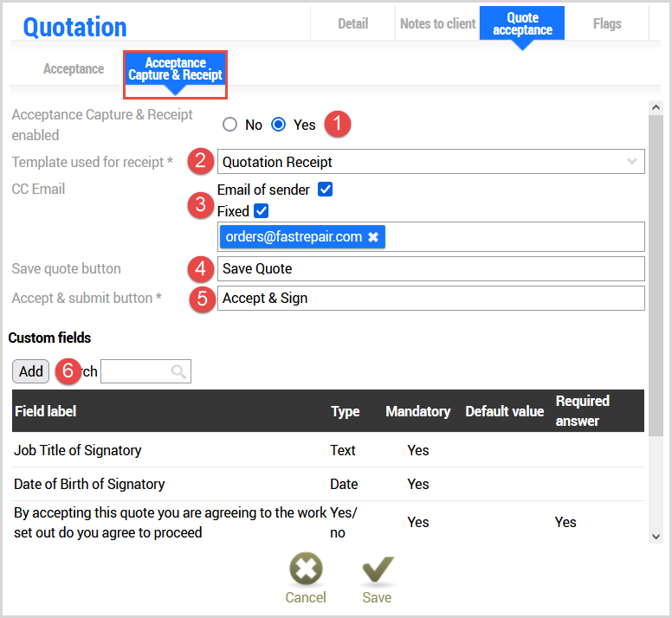Click the Cancel cross icon

point(305,570)
